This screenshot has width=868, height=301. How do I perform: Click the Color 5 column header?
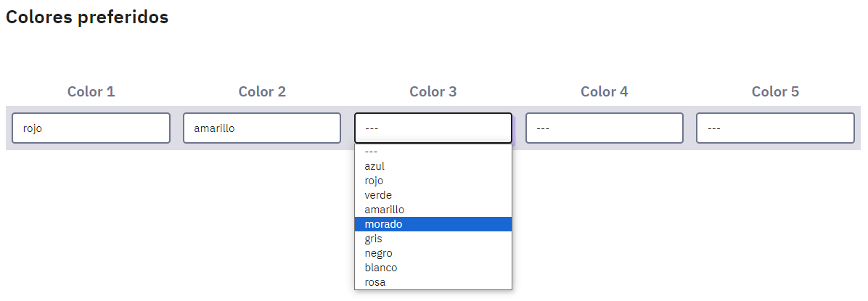pos(775,92)
